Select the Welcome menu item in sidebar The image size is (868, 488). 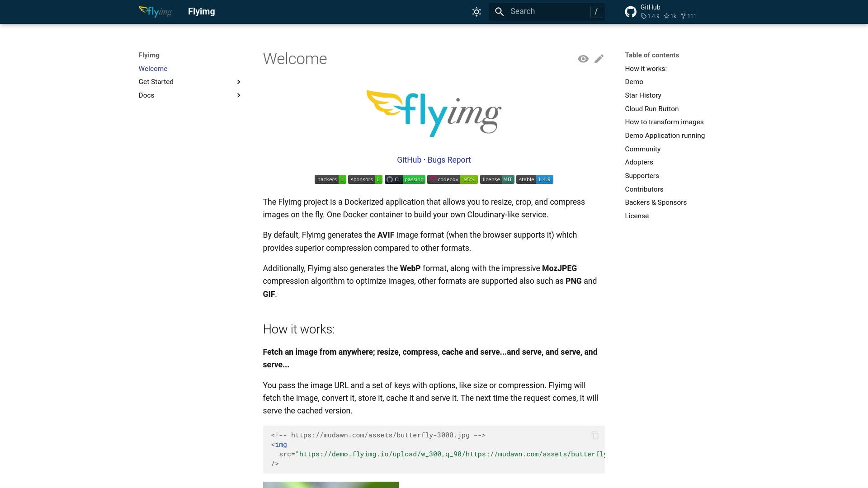[x=153, y=68]
